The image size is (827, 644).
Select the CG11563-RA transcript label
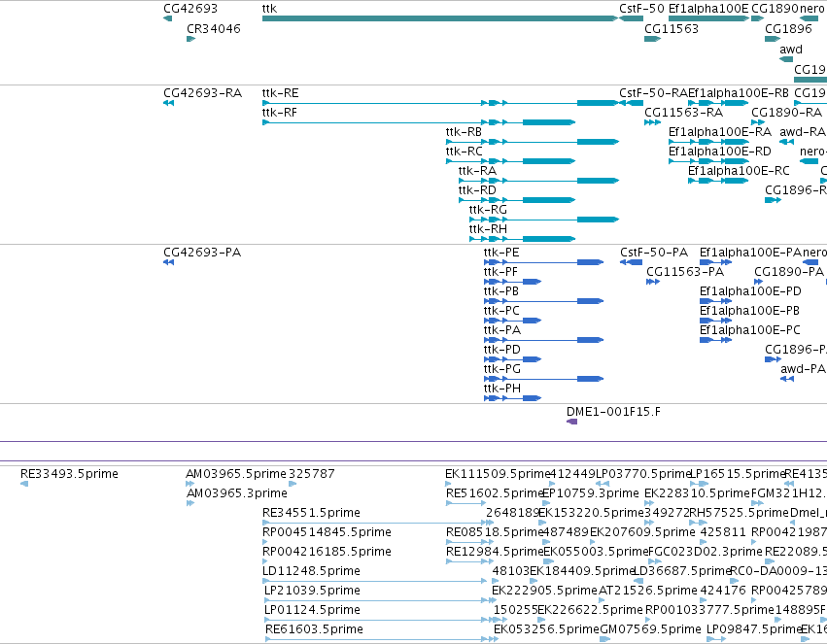(x=683, y=113)
